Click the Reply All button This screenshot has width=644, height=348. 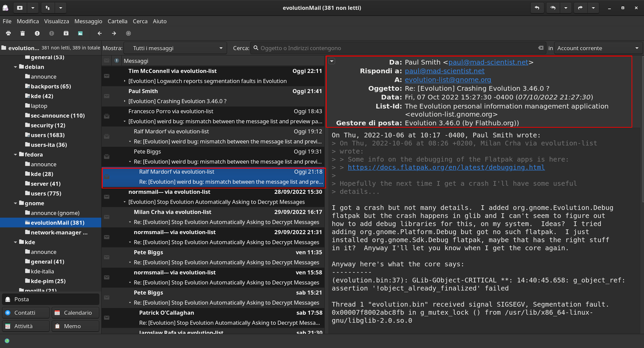click(x=553, y=8)
